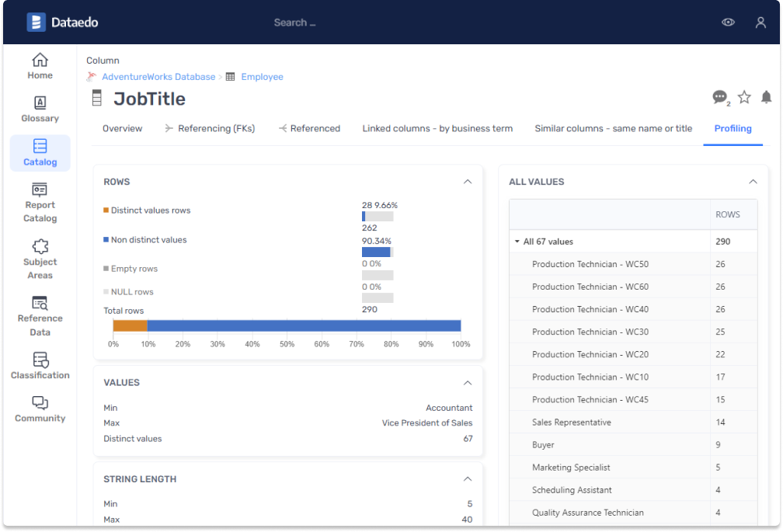Select the Glossary sidebar icon
This screenshot has height=532, width=783.
(x=40, y=109)
